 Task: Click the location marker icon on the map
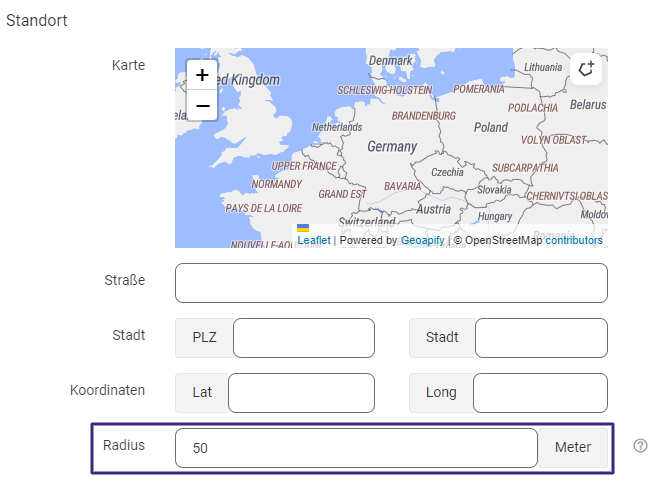click(x=587, y=69)
